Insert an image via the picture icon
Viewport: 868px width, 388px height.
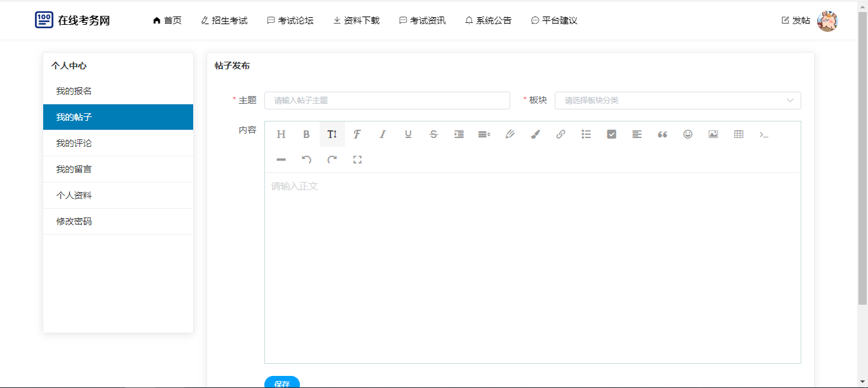713,134
